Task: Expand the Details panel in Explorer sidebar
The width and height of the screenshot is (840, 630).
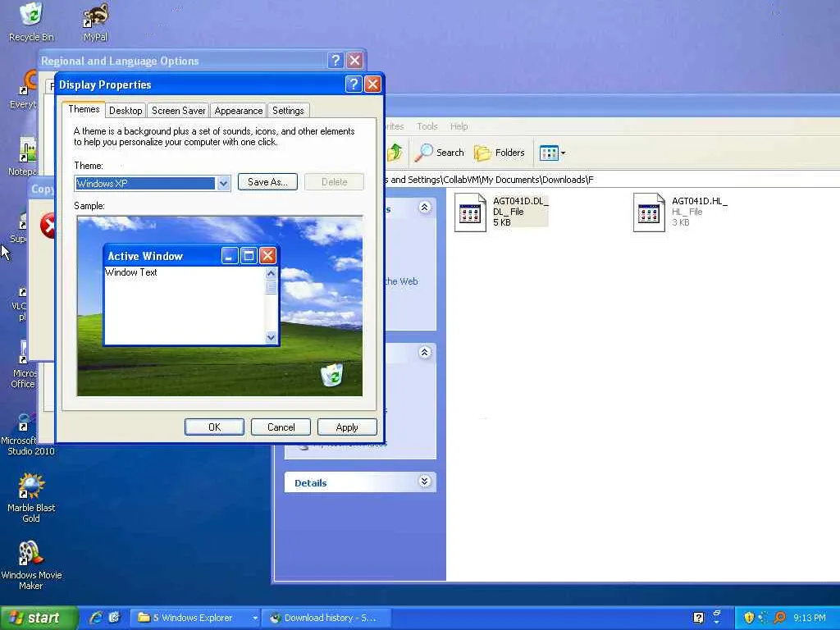Action: [x=425, y=481]
